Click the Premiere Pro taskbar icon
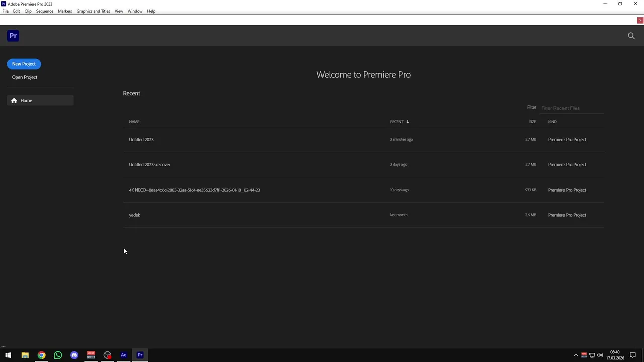This screenshot has width=644, height=362. coord(140,355)
